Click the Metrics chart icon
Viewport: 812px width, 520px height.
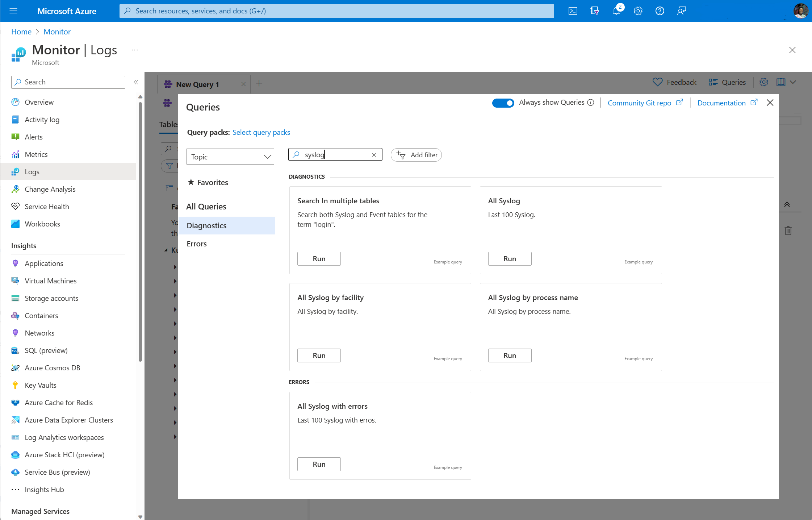pyautogui.click(x=15, y=154)
